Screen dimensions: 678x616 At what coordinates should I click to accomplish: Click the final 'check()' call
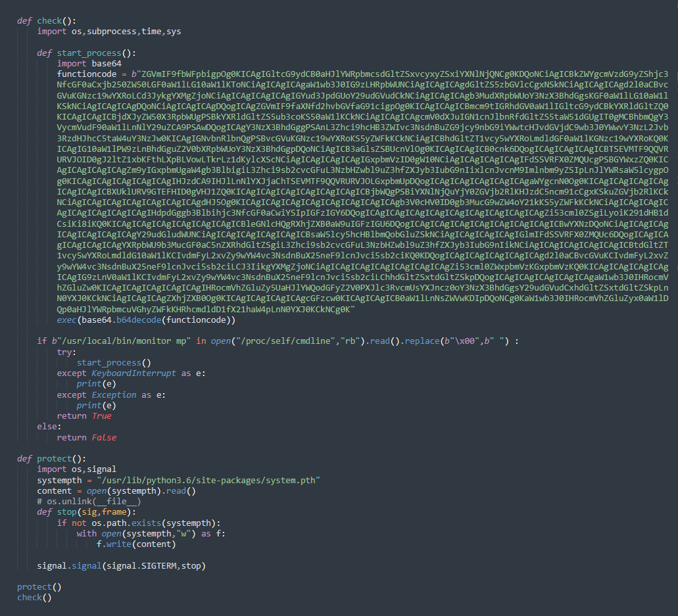tap(34, 598)
